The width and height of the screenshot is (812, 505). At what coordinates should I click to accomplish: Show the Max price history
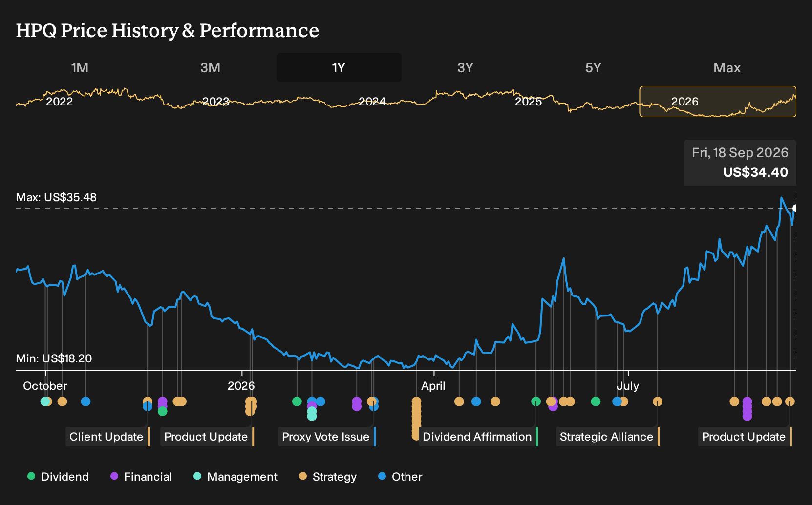tap(727, 67)
